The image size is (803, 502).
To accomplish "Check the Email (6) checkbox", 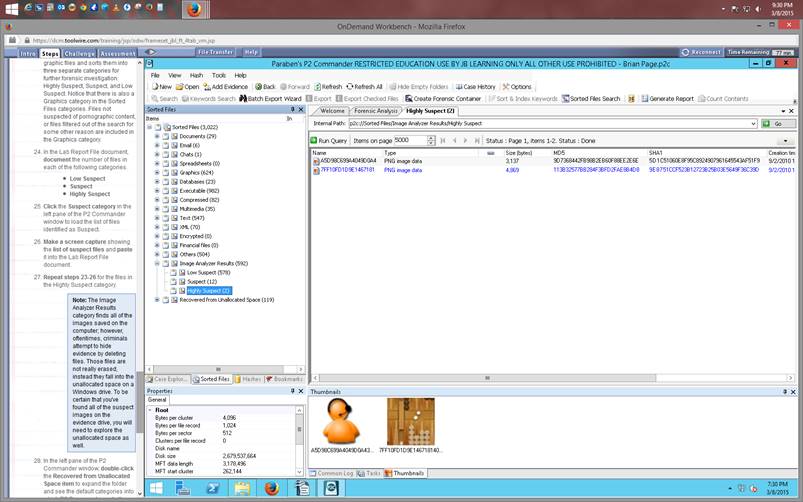I will click(x=165, y=146).
